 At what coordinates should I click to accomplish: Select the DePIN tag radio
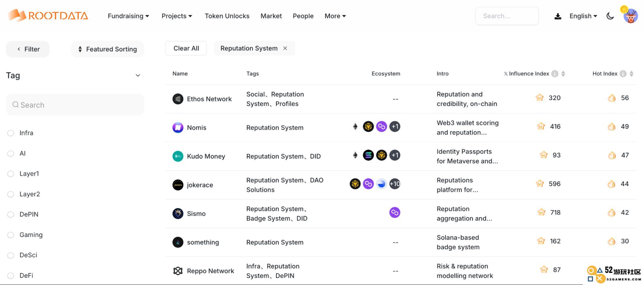pos(11,214)
